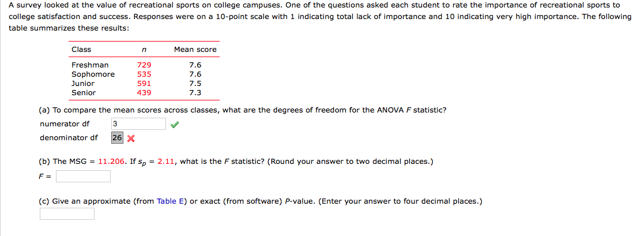This screenshot has height=236, width=644.
Task: Select the numerator df answer box
Action: click(x=138, y=123)
